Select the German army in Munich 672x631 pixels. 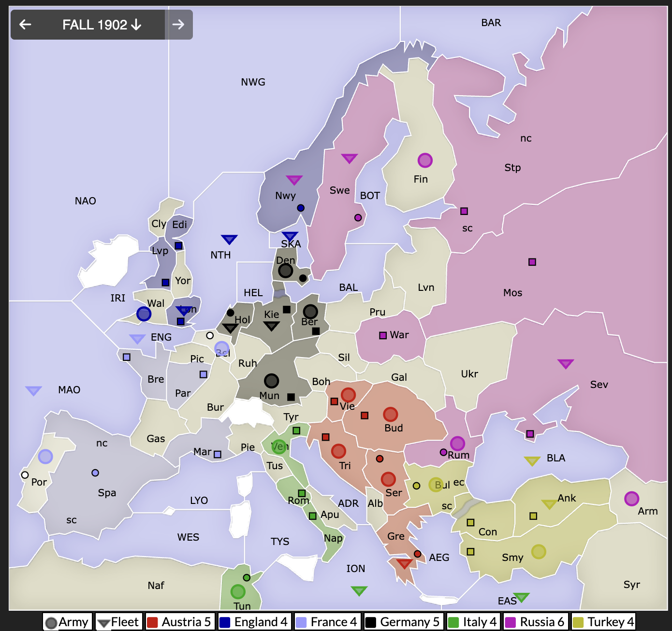tap(271, 381)
